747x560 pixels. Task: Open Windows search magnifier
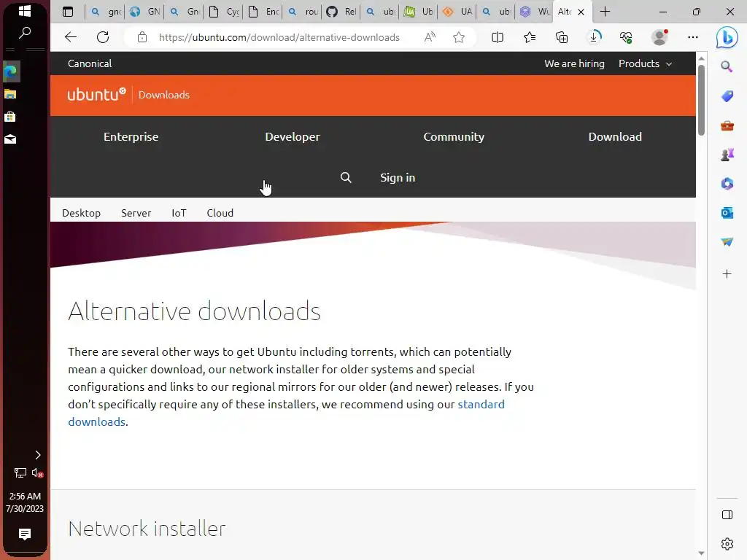25,33
